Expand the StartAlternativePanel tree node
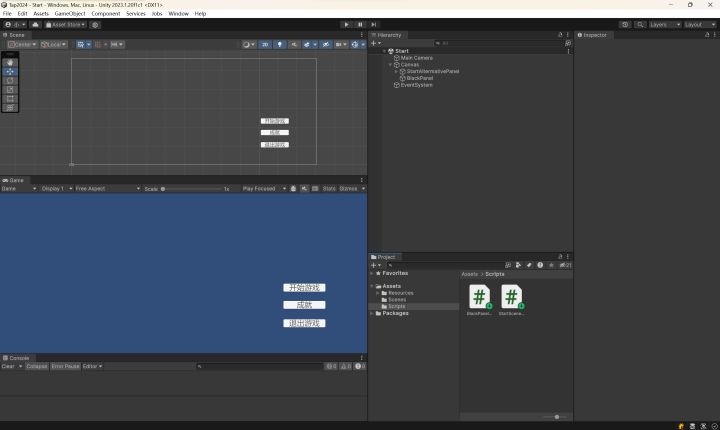The width and height of the screenshot is (720, 430). (x=396, y=71)
